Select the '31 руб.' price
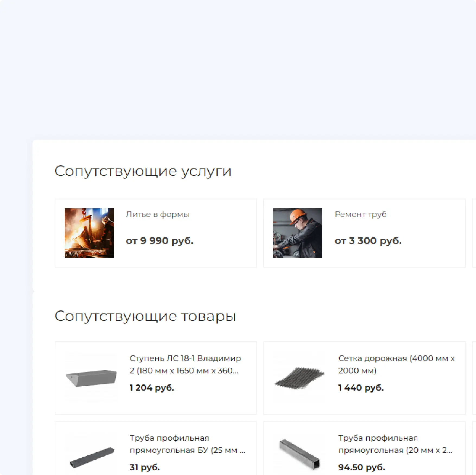This screenshot has width=476, height=475. click(145, 467)
